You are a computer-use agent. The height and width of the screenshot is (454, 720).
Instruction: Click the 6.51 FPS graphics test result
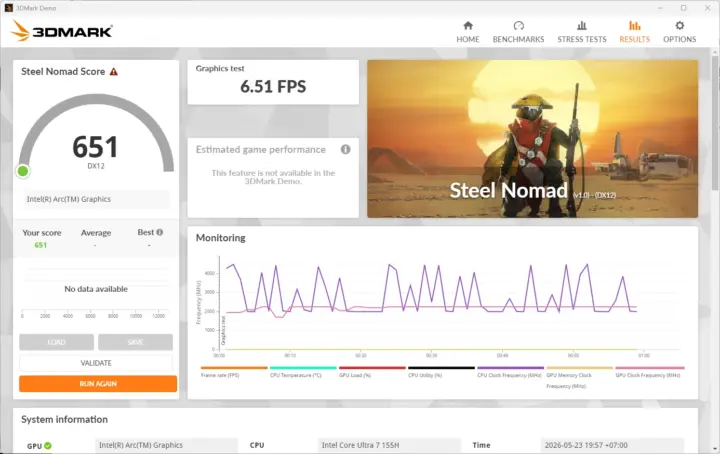(x=273, y=86)
